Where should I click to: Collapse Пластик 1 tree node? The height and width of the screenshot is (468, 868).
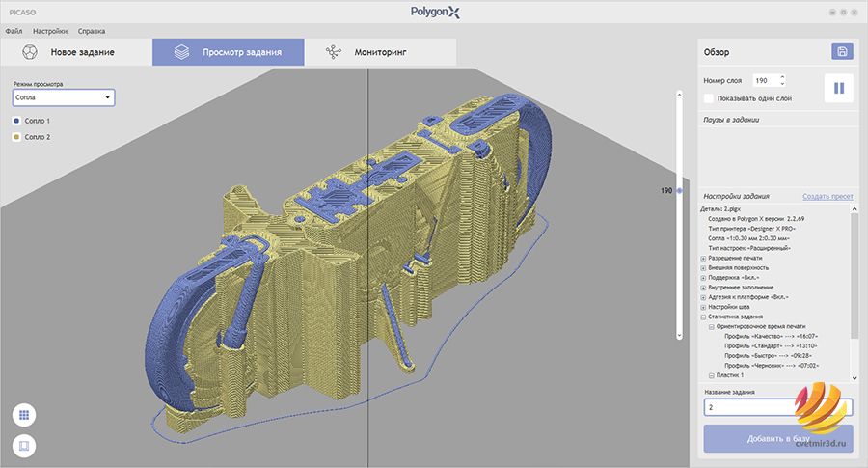pos(712,376)
